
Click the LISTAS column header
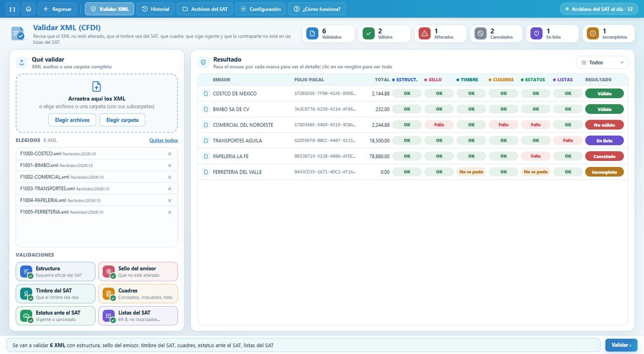[562, 80]
